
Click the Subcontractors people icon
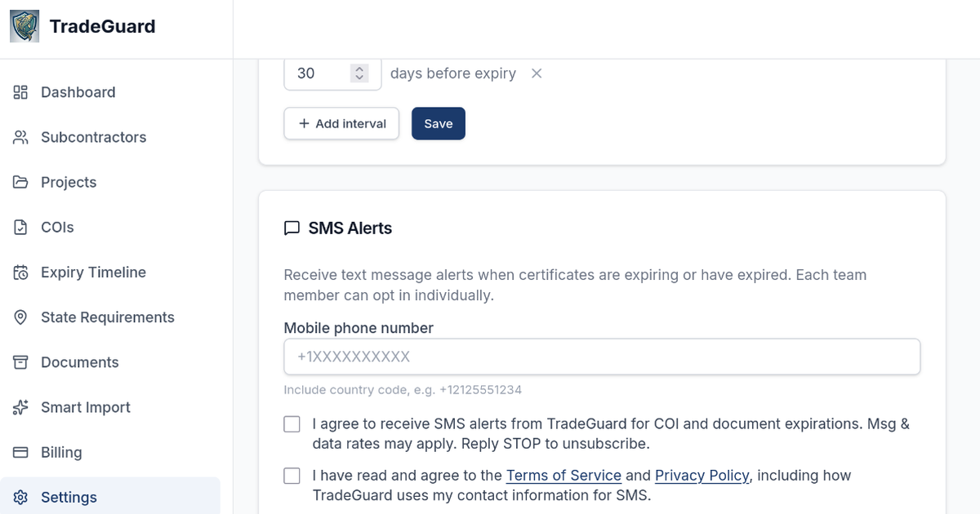tap(21, 137)
